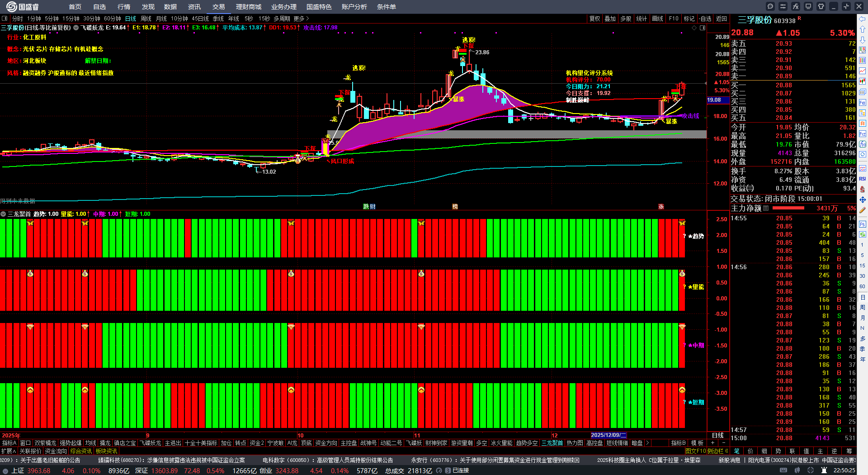Expand more indicator tabs arrow after 暗盘
Screen dimensions: 868x475
647,443
